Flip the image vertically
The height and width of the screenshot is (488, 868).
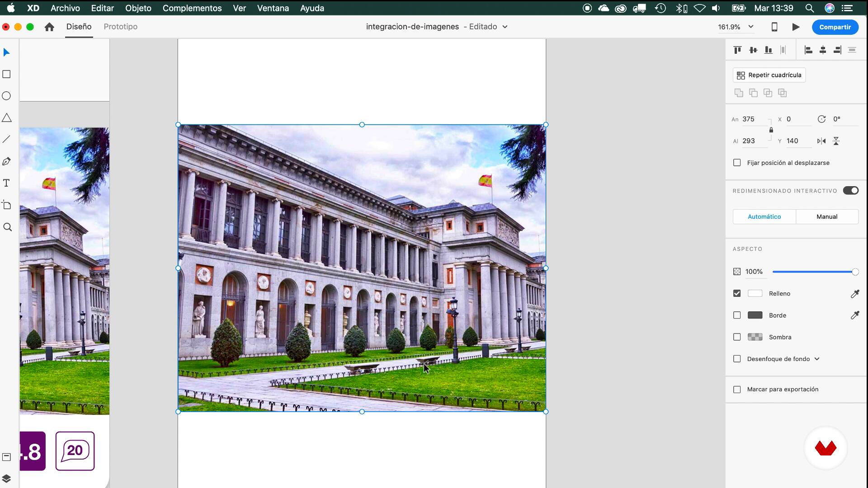pos(836,141)
